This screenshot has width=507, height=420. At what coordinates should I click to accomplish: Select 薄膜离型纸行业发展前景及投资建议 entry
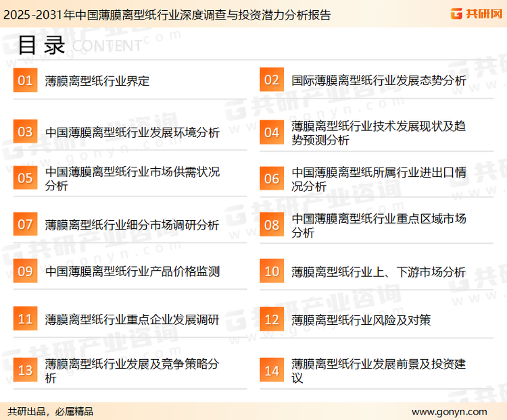379,371
